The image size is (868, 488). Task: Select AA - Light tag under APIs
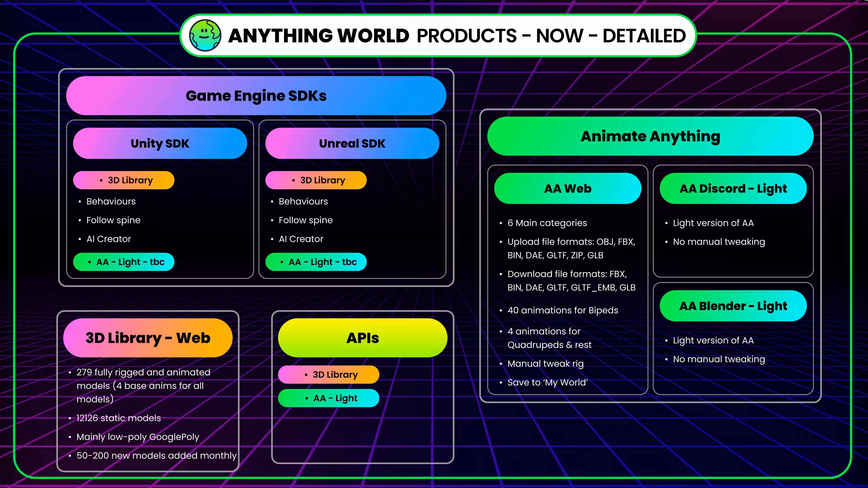click(329, 398)
